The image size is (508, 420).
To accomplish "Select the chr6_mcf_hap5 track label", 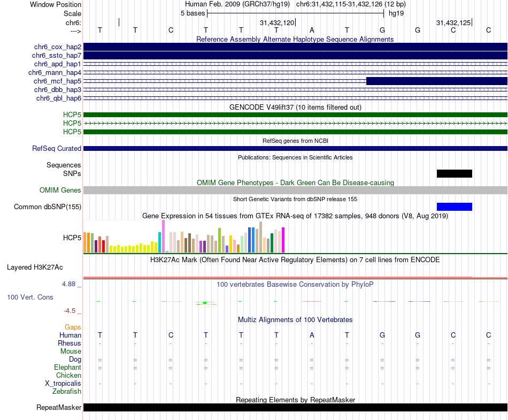I will 57,81.
